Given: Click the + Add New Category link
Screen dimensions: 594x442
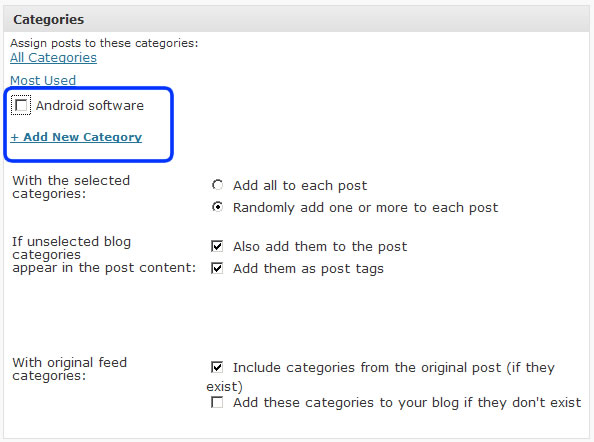Looking at the screenshot, I should 76,137.
